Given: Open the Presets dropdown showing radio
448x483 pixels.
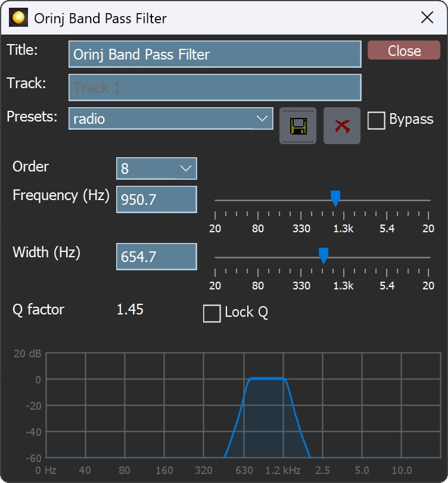Looking at the screenshot, I should [170, 119].
